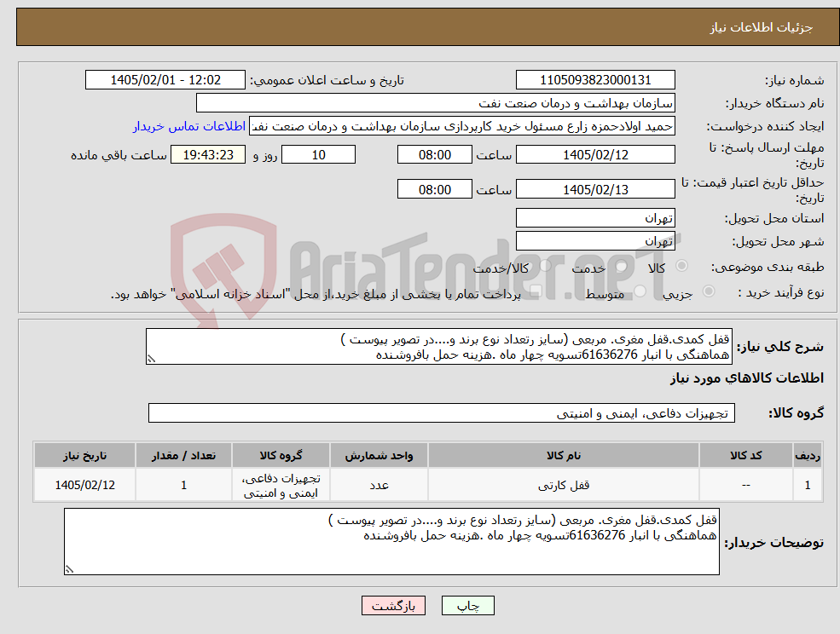Click resize handle of need description box

pos(151,360)
